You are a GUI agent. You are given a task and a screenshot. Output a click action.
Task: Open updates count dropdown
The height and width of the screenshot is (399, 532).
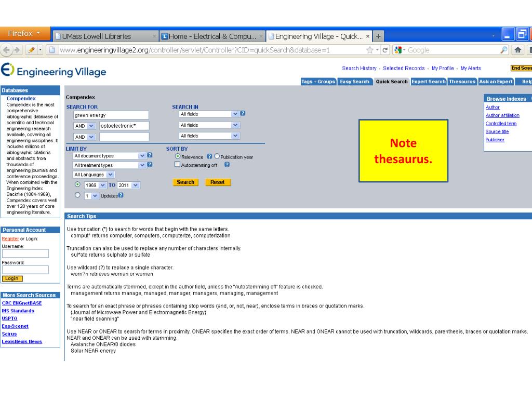click(x=91, y=196)
